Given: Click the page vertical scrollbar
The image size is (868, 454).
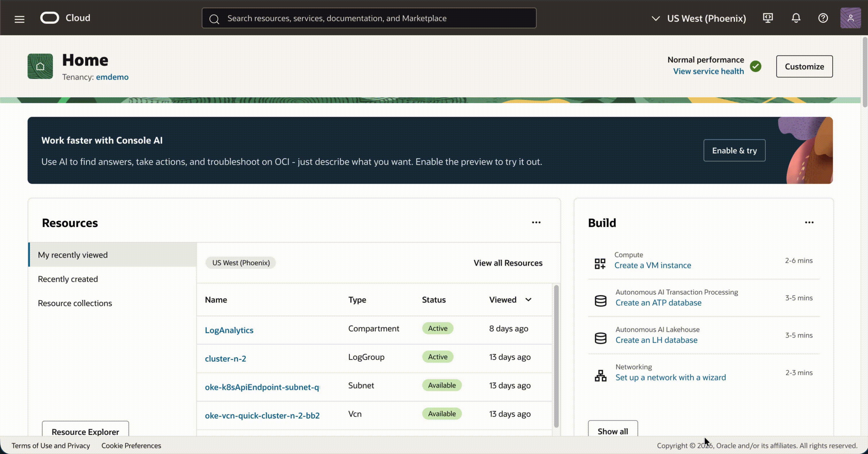Looking at the screenshot, I should pyautogui.click(x=865, y=72).
